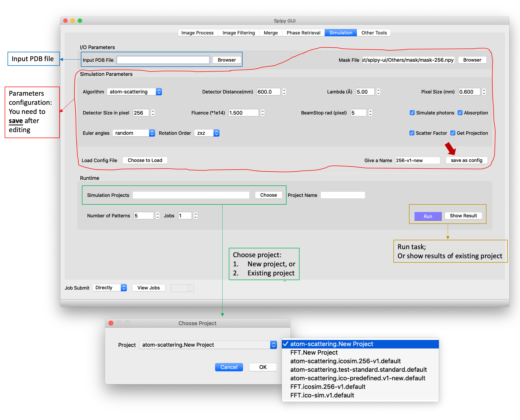Open the Job Submit Directly dropdown
The image size is (520, 420).
(110, 288)
